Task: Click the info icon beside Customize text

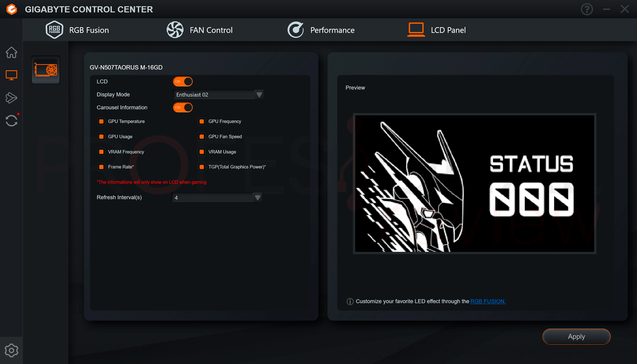Action: click(350, 301)
